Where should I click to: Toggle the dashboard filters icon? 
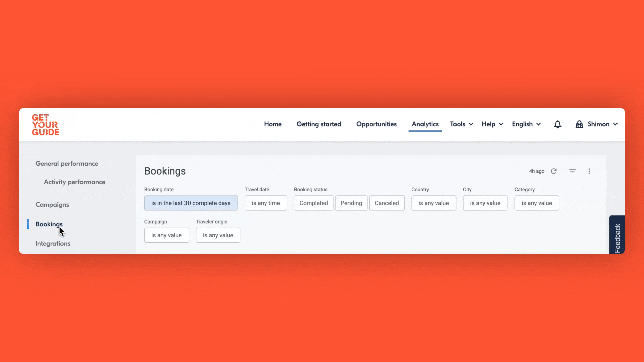tap(572, 171)
